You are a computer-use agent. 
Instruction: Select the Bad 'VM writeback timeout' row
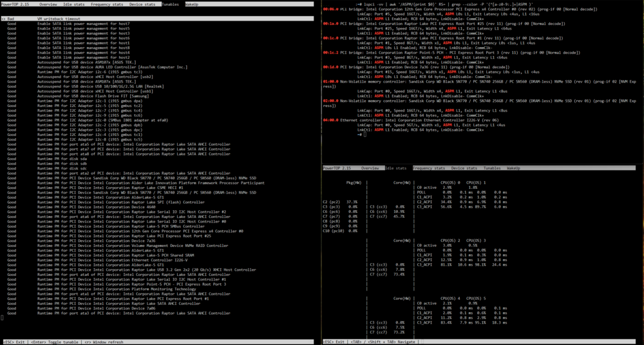[x=157, y=19]
